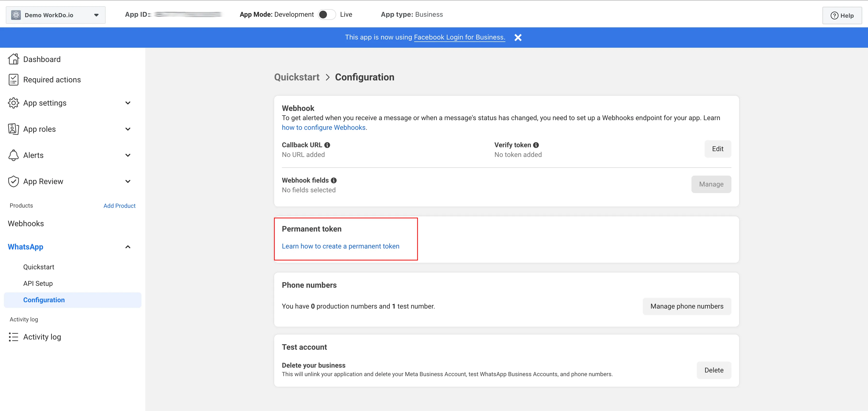Image resolution: width=868 pixels, height=411 pixels.
Task: Click the 'Phone numbers' heading
Action: pos(309,285)
